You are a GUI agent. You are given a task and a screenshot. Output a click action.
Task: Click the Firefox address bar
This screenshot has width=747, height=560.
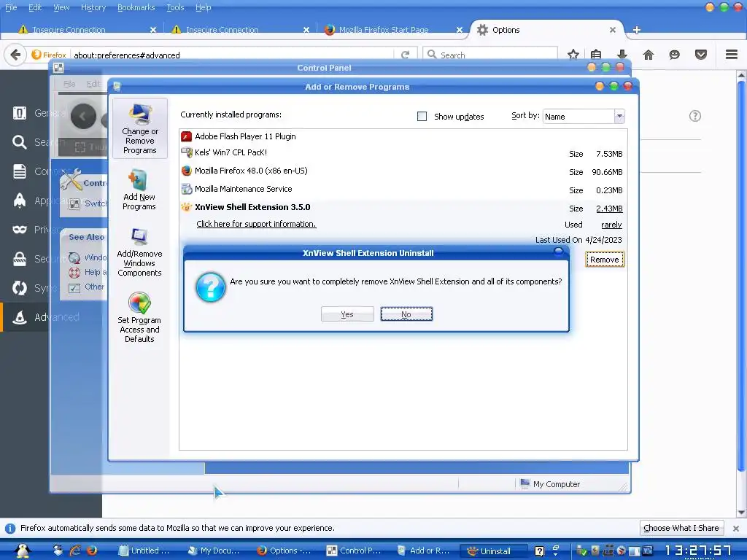point(233,55)
